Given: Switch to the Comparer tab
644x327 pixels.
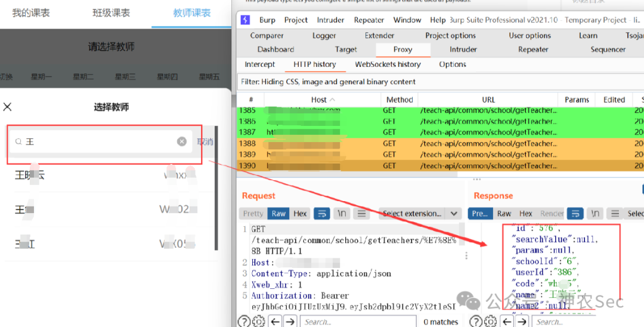Looking at the screenshot, I should (x=267, y=36).
